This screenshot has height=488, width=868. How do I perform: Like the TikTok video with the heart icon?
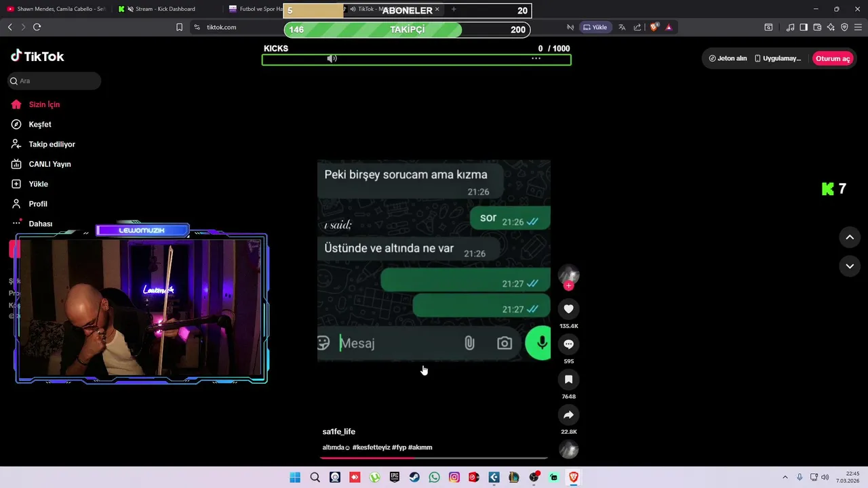point(568,309)
